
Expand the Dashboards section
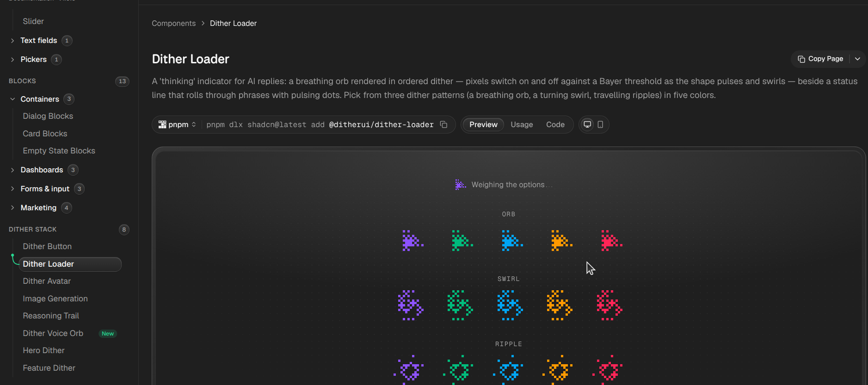(x=44, y=170)
